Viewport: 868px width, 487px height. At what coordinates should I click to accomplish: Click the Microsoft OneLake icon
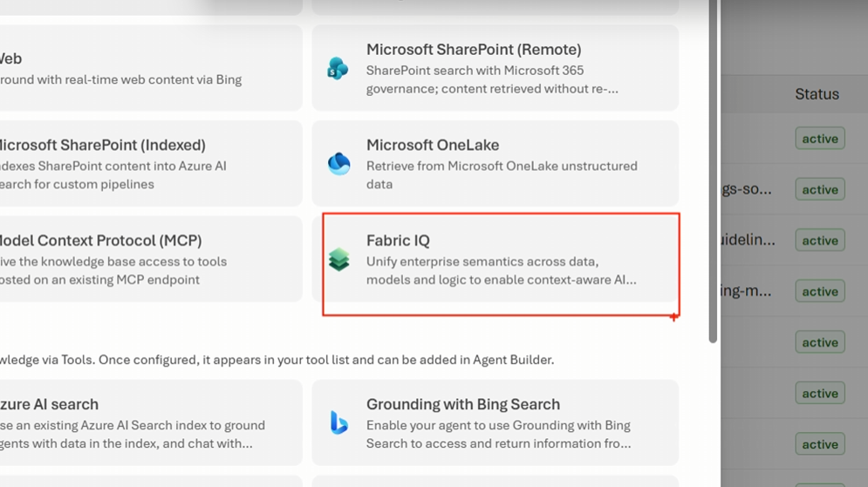pos(338,163)
